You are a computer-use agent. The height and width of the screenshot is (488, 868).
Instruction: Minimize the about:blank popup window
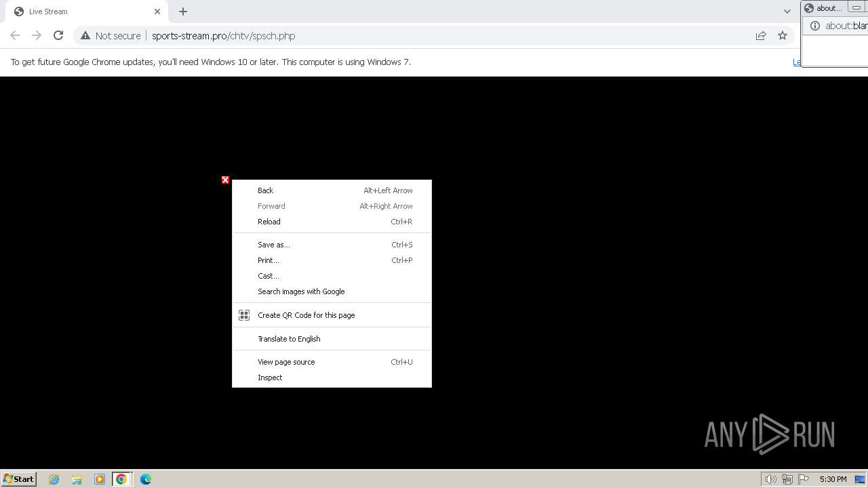[857, 7]
